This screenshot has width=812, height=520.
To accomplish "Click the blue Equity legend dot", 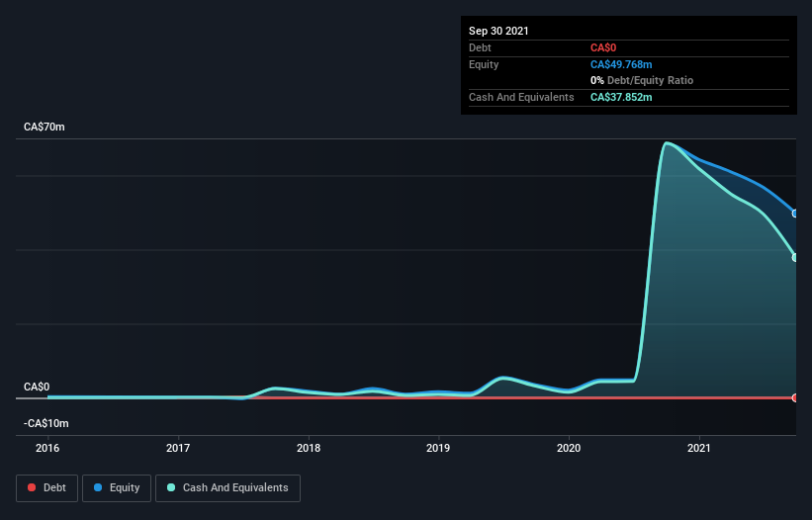I will point(98,487).
